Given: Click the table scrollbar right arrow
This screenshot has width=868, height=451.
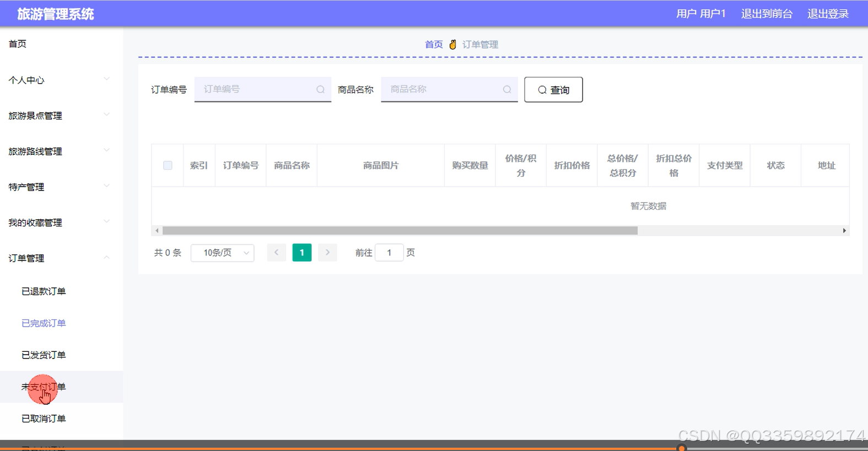Looking at the screenshot, I should point(844,231).
